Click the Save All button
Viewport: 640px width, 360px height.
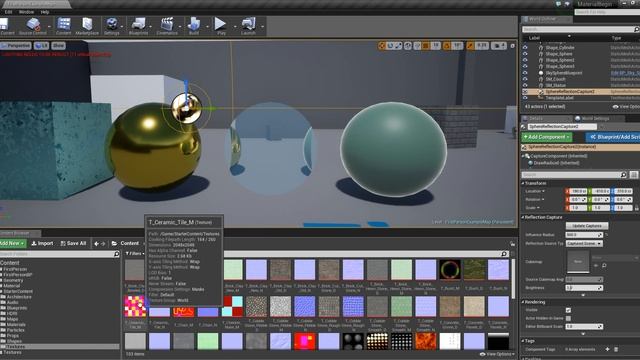pos(73,243)
